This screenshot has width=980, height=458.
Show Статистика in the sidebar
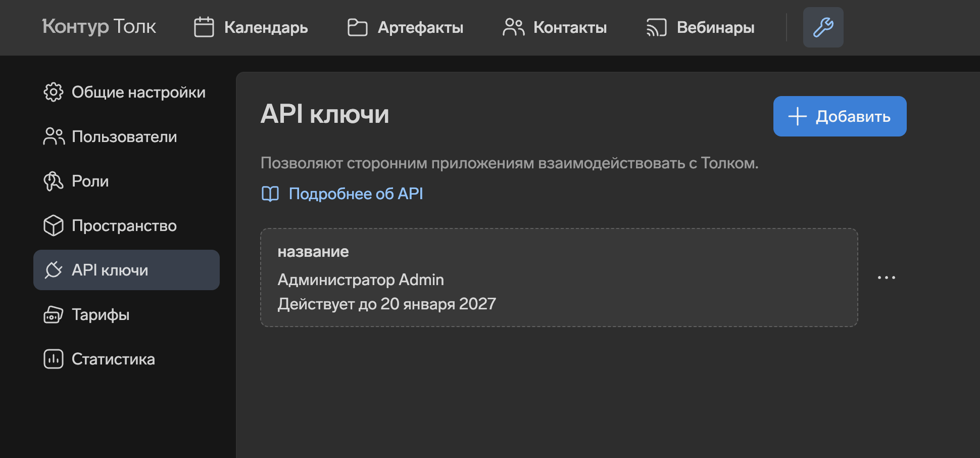point(126,359)
